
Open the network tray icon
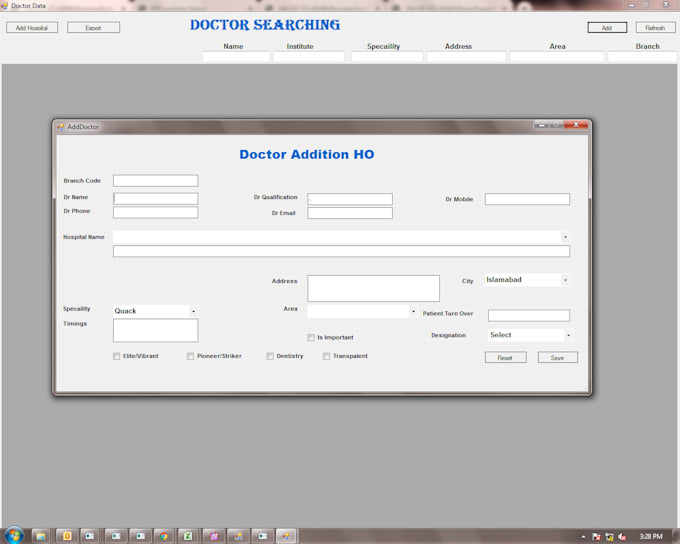tap(609, 537)
